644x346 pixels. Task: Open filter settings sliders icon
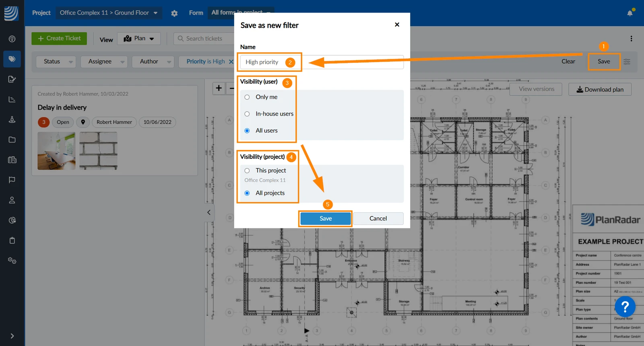[627, 62]
